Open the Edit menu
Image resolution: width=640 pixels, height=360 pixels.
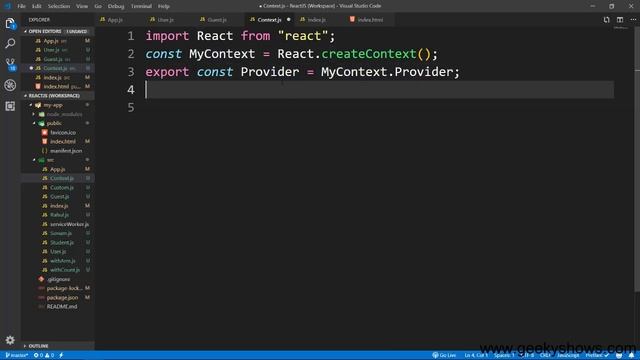[x=36, y=6]
